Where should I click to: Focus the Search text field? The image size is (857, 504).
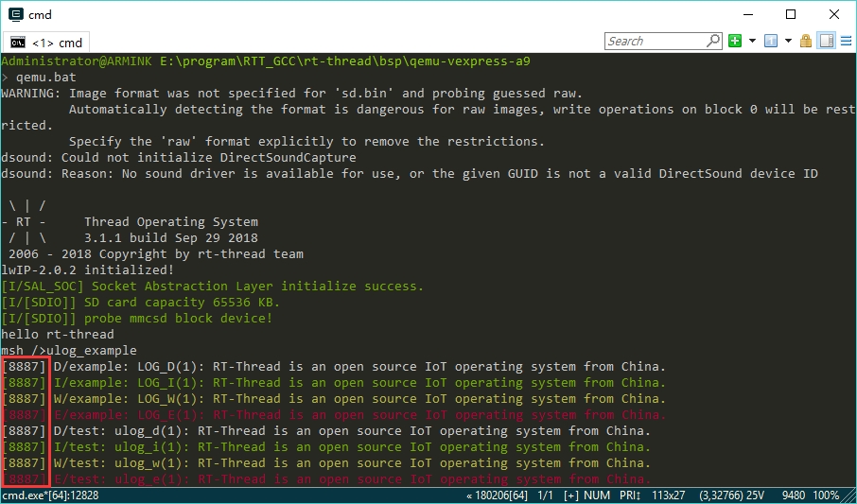coord(655,41)
